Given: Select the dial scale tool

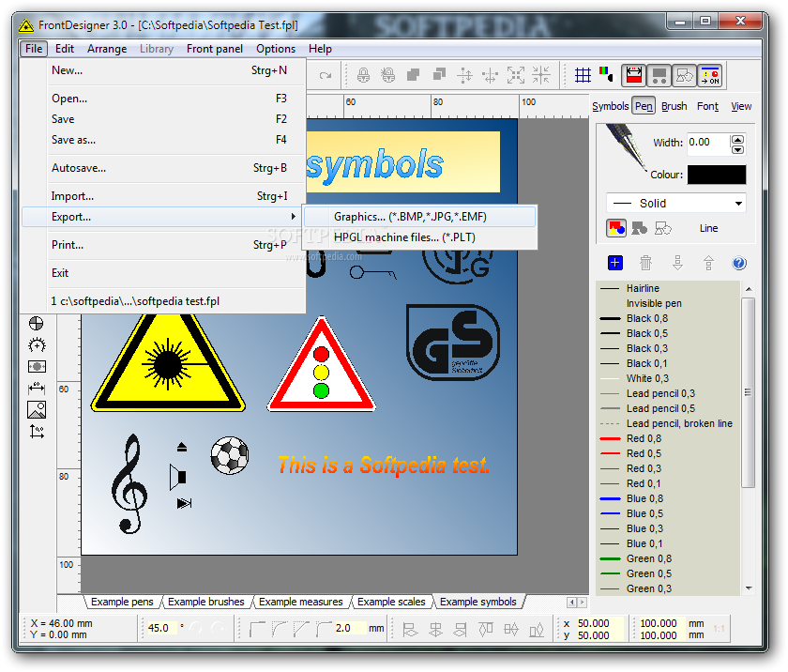Looking at the screenshot, I should coord(37,345).
